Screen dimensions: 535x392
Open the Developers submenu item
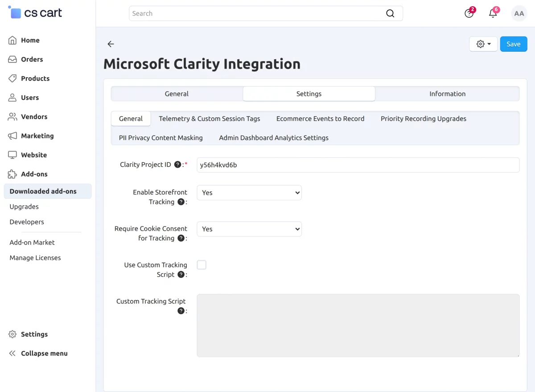[x=27, y=222]
